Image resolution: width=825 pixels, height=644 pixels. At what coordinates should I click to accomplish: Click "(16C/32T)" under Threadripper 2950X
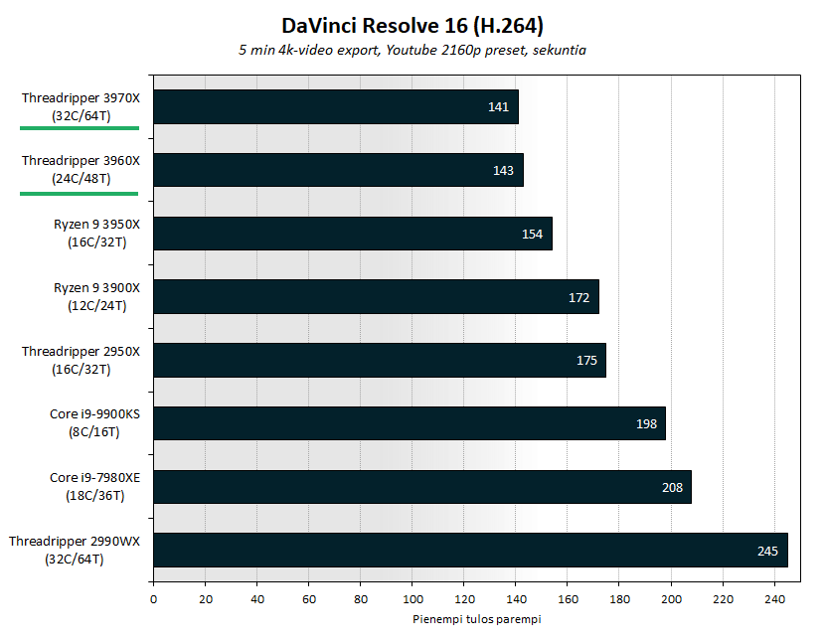click(82, 369)
